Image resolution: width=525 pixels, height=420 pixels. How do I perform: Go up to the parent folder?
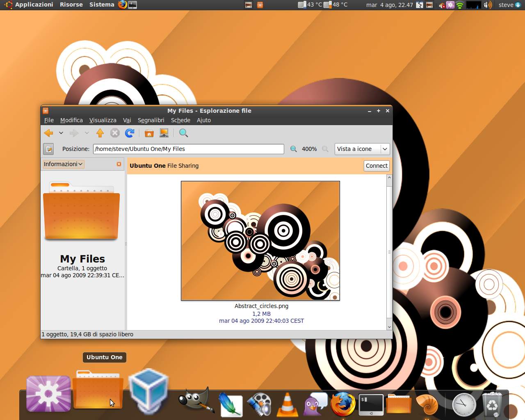click(100, 133)
